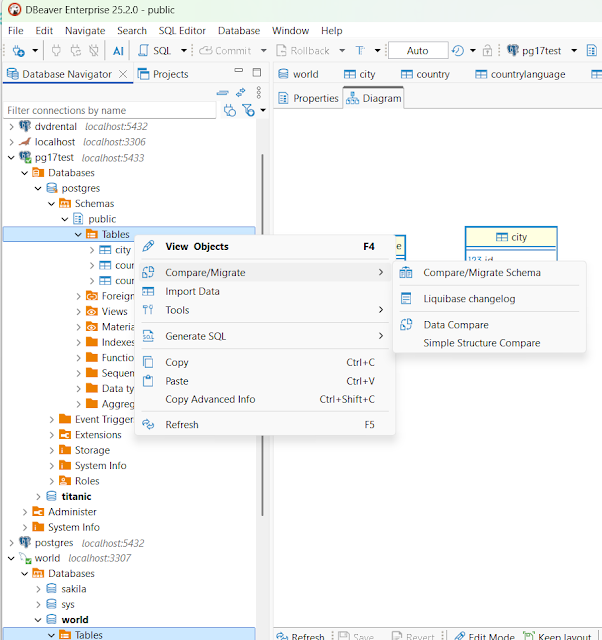Image resolution: width=602 pixels, height=640 pixels.
Task: Click the Reconnect icon in toolbar
Action: pos(76,51)
